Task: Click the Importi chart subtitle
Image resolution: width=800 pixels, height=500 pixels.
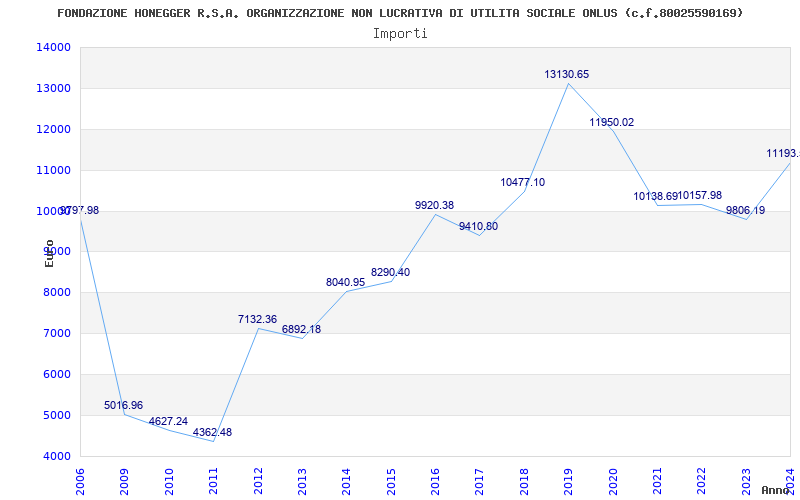Action: (x=400, y=34)
